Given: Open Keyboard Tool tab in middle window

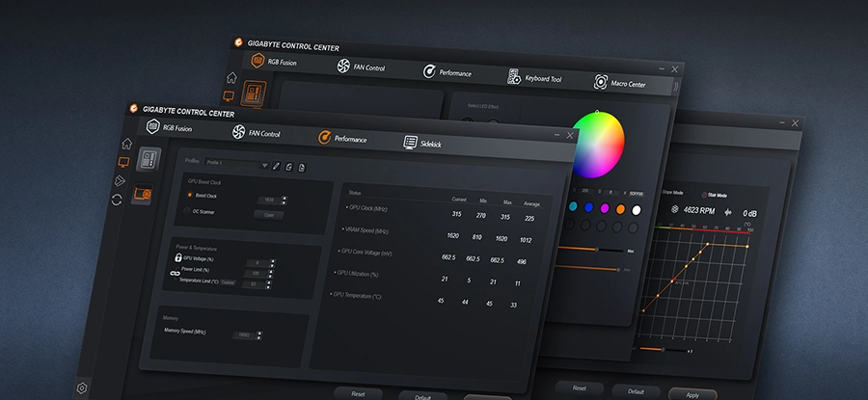Looking at the screenshot, I should point(534,78).
